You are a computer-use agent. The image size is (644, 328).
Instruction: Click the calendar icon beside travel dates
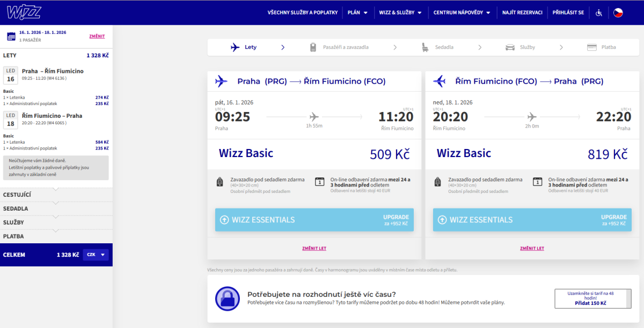[x=11, y=36]
